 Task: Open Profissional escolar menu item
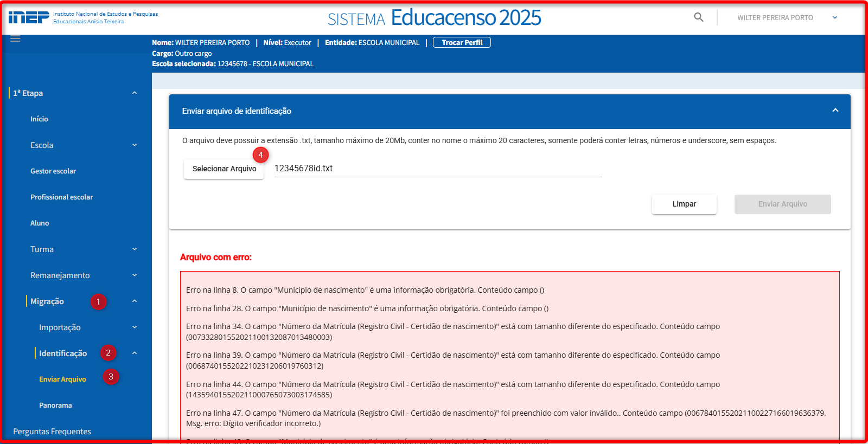62,197
